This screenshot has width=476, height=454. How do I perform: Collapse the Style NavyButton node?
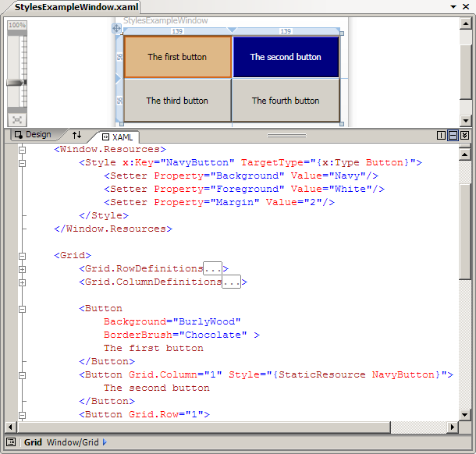coord(22,163)
